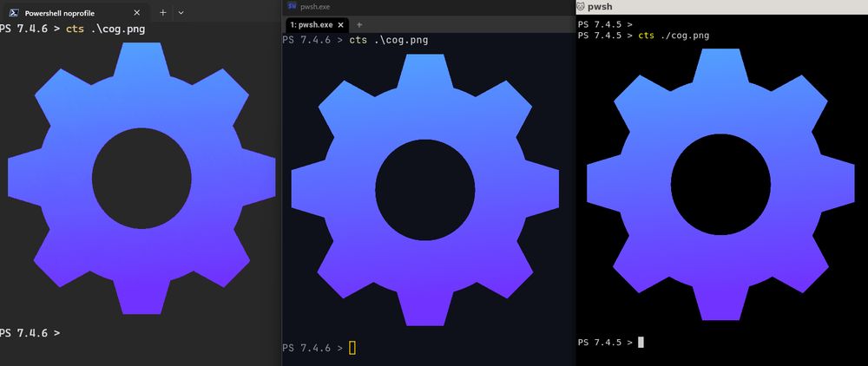This screenshot has width=868, height=366.
Task: Click the 'cts ./cog.png' command in pwsh window
Action: click(x=674, y=36)
